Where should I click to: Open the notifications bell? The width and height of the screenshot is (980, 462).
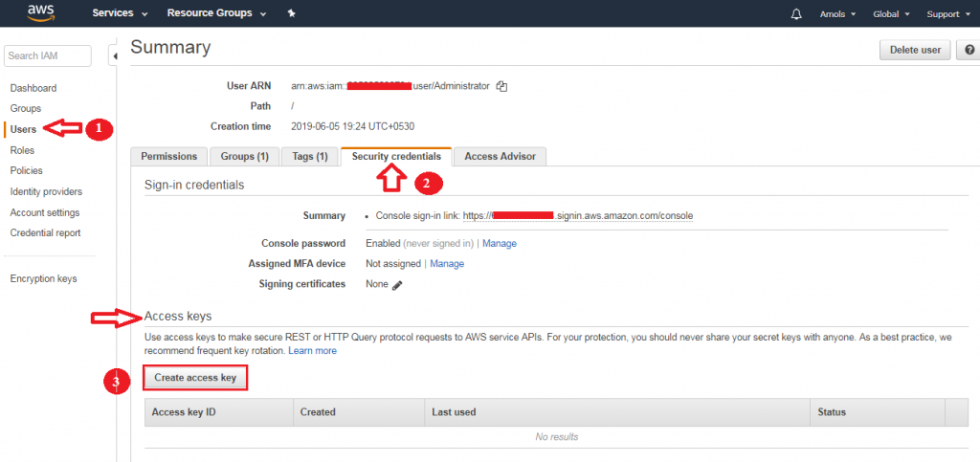(796, 13)
